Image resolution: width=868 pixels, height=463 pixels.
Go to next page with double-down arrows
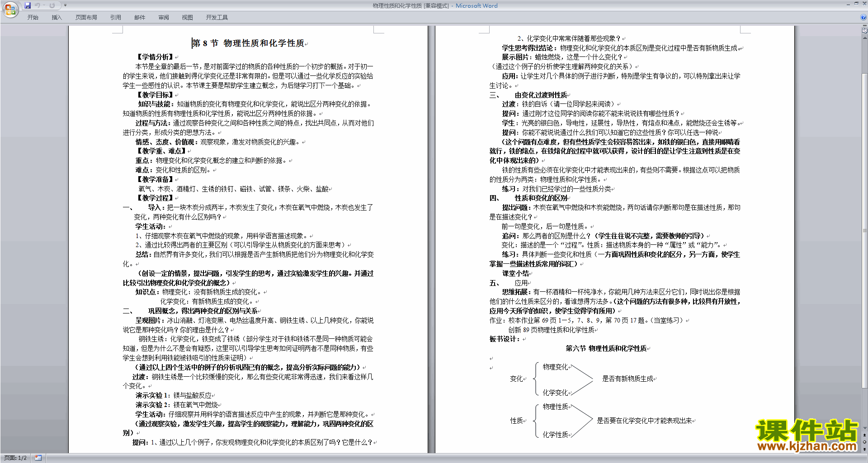coord(865,449)
